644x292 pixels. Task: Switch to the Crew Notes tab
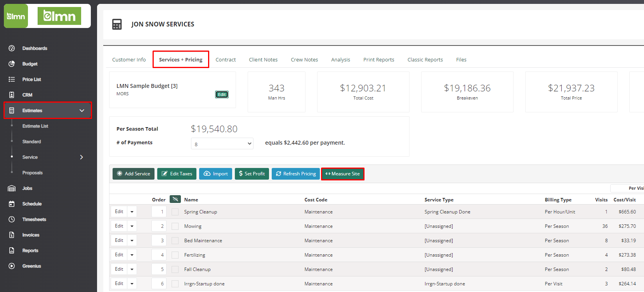click(304, 59)
